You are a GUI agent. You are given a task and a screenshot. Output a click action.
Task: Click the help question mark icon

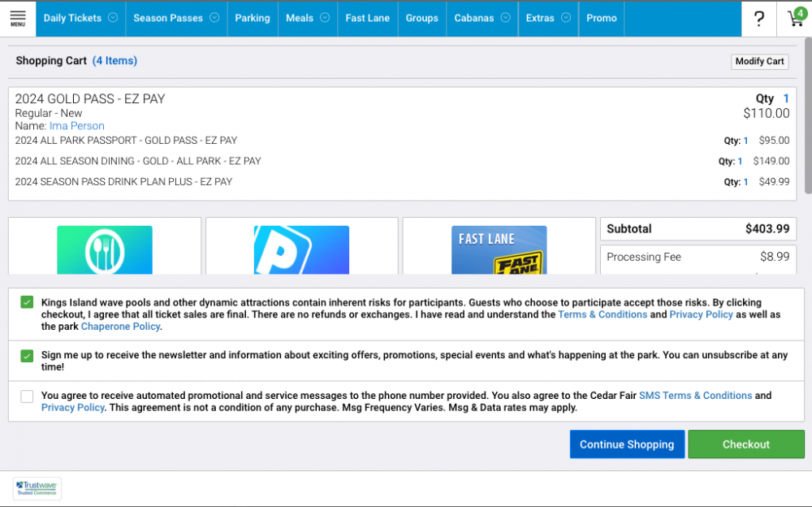758,19
